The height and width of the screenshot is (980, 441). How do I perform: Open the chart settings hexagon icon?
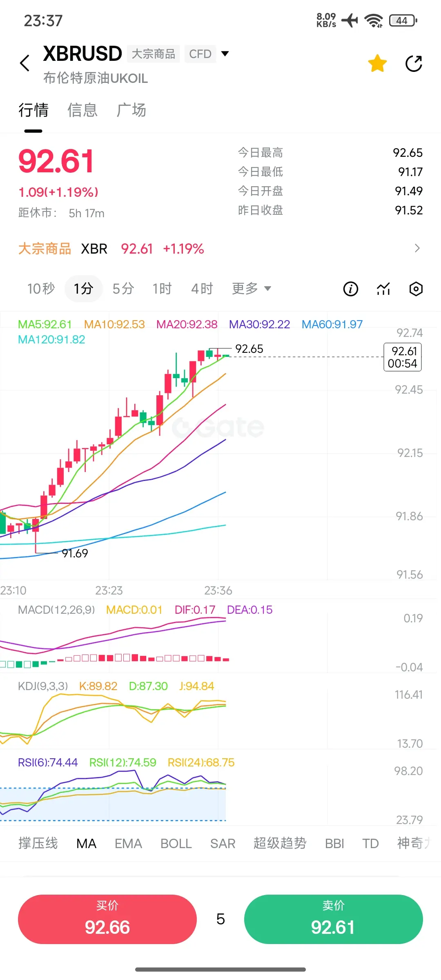[416, 289]
